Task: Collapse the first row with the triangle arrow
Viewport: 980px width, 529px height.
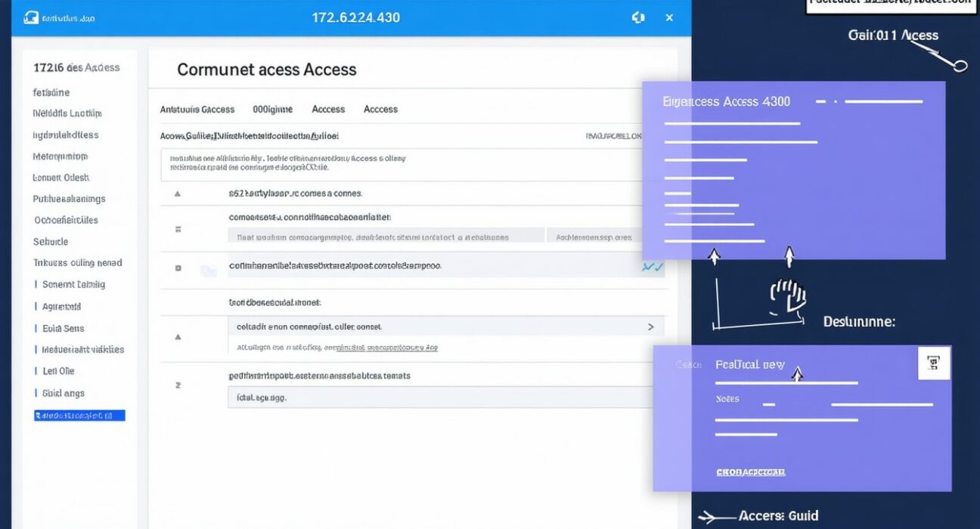Action: click(178, 193)
